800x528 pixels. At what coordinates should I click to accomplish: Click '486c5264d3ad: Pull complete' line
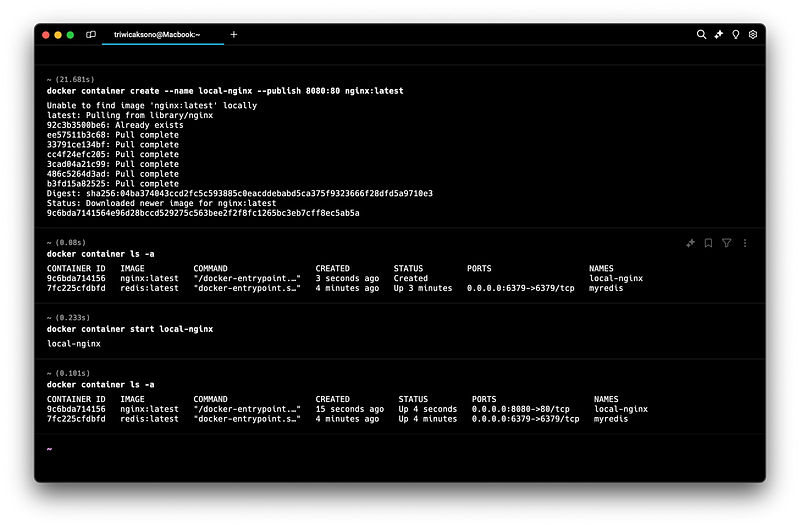point(113,173)
